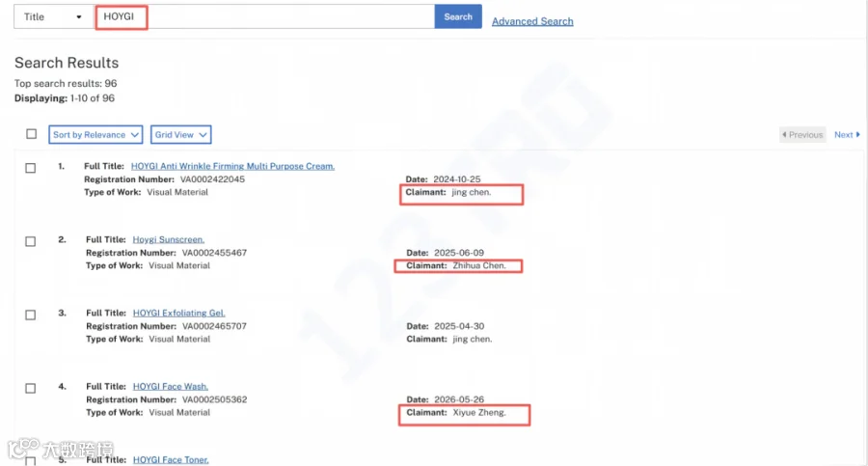Check the box for result 2 Hoygi Sunscreen
868x466 pixels.
pyautogui.click(x=31, y=241)
